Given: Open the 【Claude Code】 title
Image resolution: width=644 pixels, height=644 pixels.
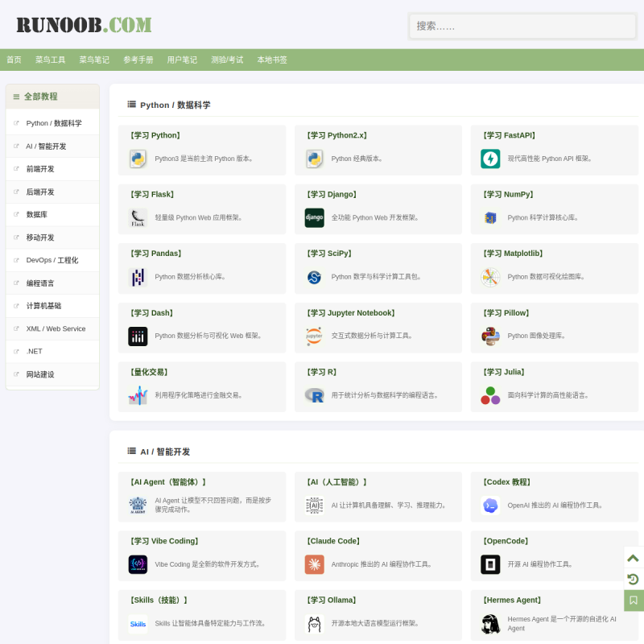Looking at the screenshot, I should coord(333,541).
